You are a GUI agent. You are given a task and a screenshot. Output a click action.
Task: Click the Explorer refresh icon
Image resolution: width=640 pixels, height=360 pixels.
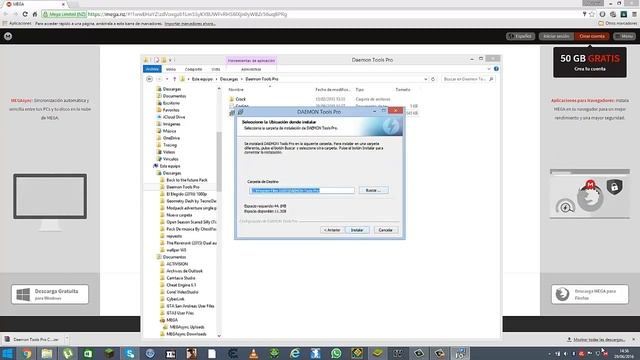pos(433,79)
